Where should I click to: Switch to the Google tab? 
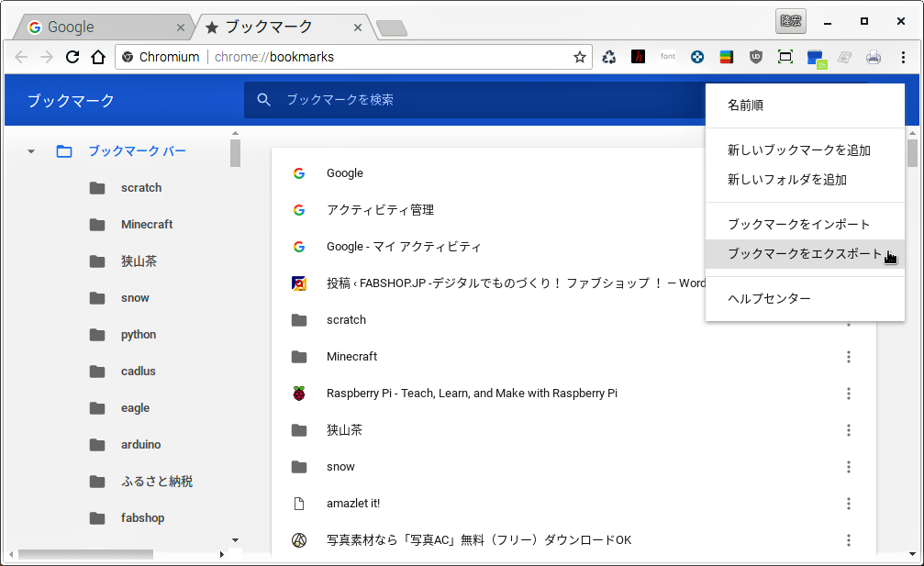(x=103, y=28)
